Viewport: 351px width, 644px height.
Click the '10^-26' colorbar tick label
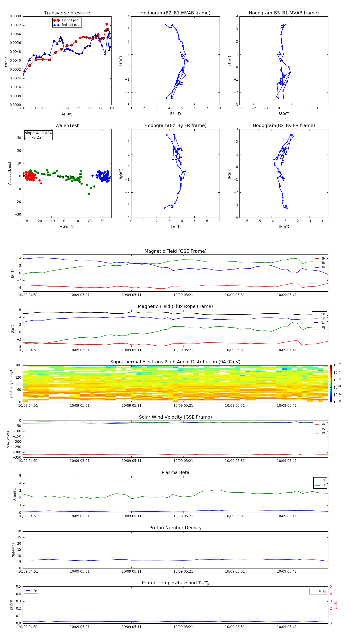click(x=337, y=365)
